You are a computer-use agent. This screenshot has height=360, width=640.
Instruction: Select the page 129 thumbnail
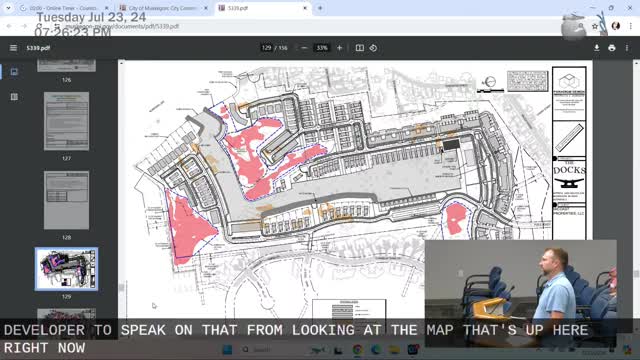(x=67, y=269)
